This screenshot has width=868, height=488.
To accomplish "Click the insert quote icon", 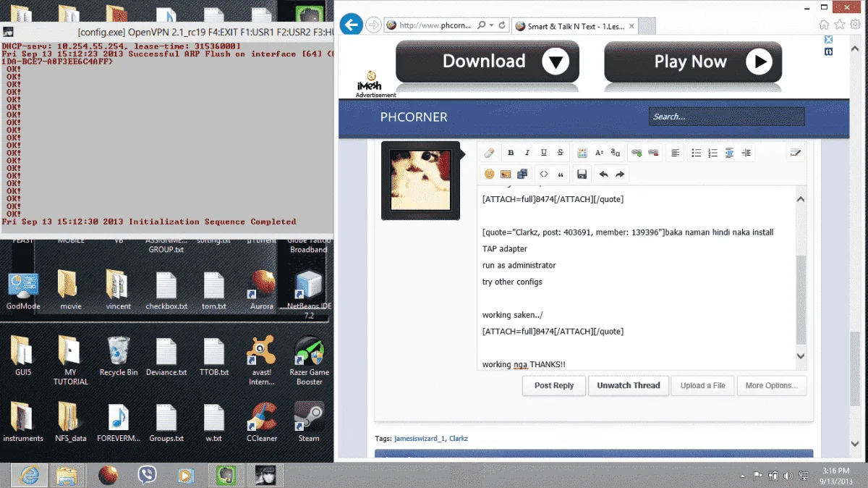I will 561,174.
